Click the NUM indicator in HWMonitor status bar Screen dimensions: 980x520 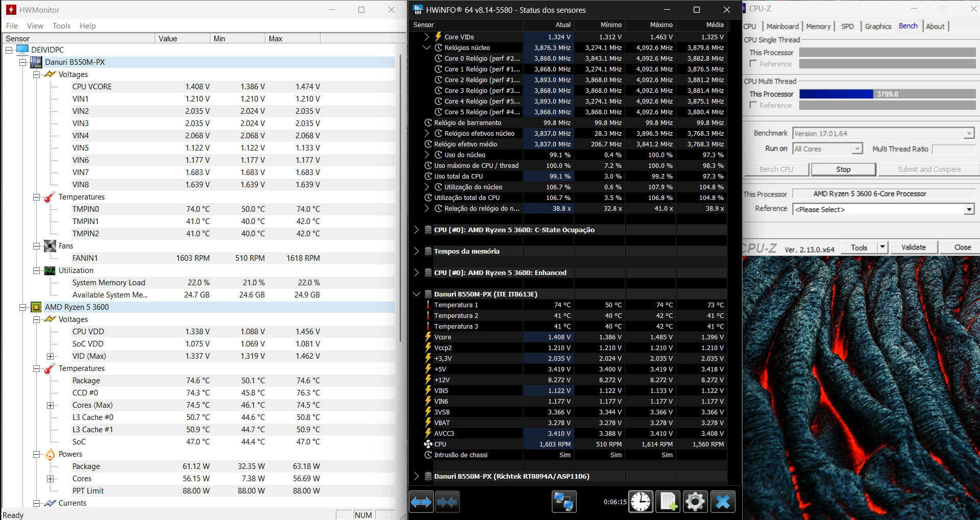coord(363,515)
